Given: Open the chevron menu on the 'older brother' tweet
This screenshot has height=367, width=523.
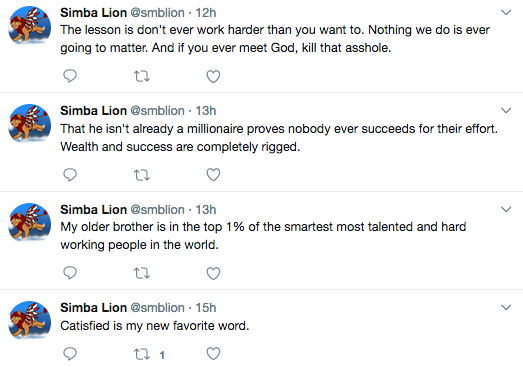Looking at the screenshot, I should (506, 210).
